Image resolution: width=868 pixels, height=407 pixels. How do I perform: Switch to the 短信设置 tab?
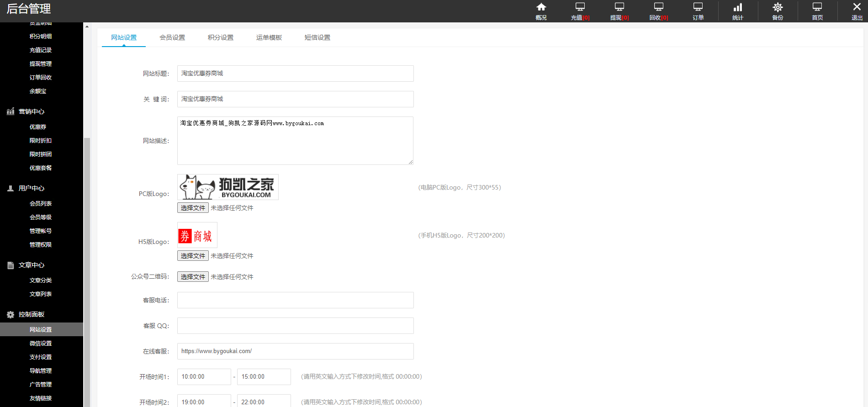coord(318,37)
